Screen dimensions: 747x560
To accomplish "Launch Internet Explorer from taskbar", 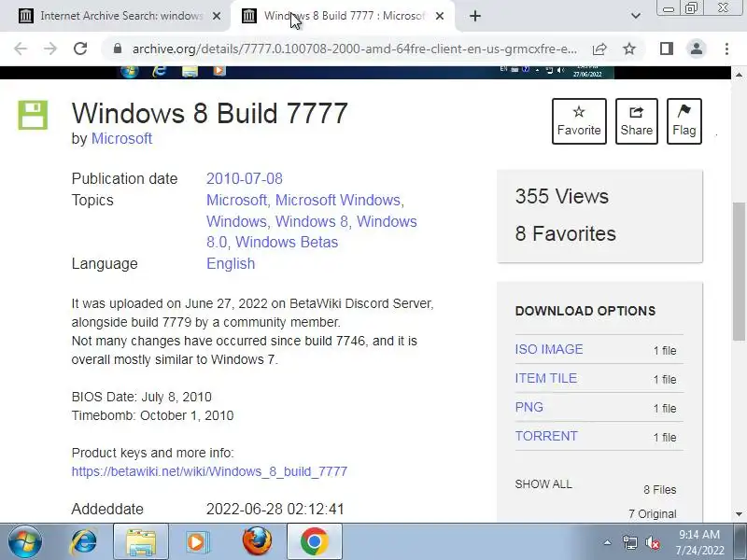I will click(x=84, y=541).
